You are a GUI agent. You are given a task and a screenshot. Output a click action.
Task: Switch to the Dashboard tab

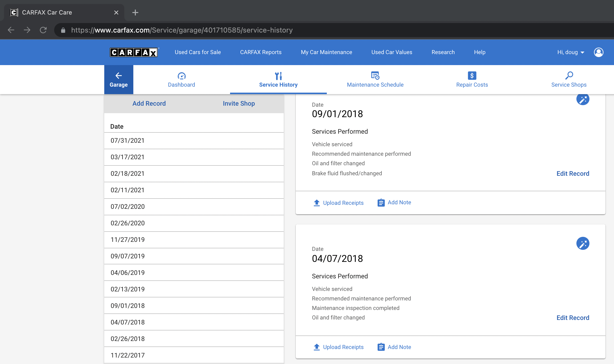pos(181,80)
